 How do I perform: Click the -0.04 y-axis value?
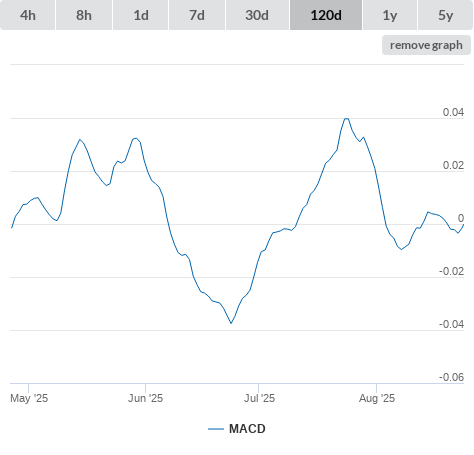point(451,324)
